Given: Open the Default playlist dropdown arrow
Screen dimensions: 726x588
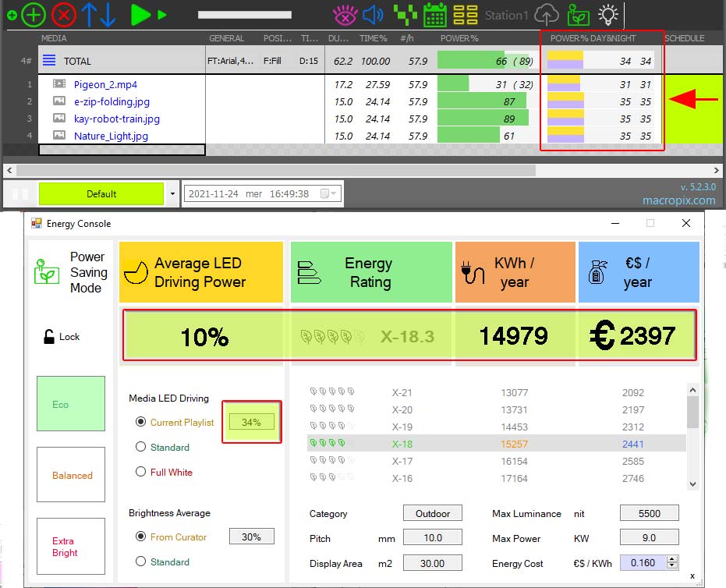Looking at the screenshot, I should coord(172,194).
